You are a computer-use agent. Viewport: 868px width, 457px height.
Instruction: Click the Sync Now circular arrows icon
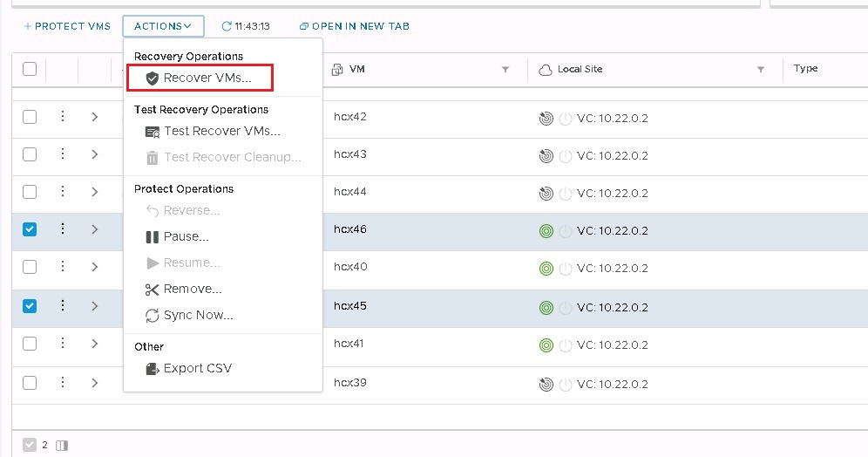coord(153,316)
